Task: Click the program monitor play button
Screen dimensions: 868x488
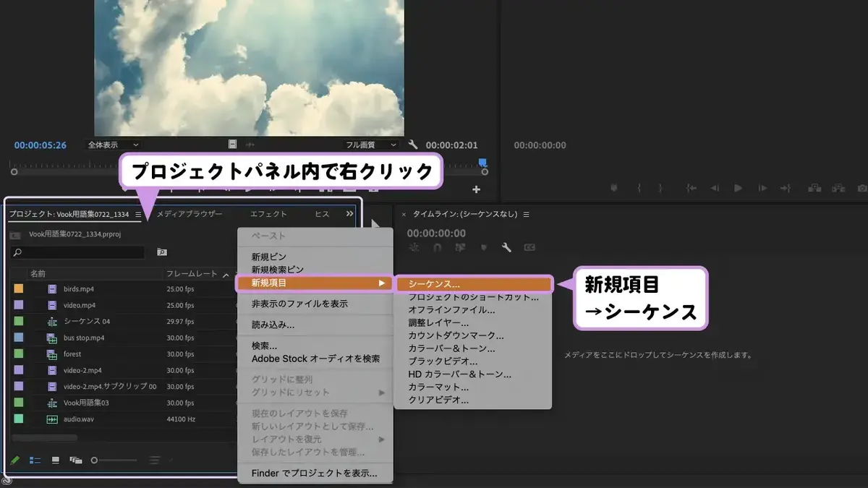Action: click(738, 188)
